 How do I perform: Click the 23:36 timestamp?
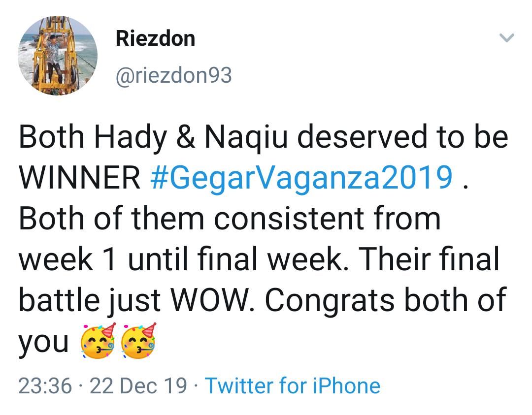click(x=45, y=386)
